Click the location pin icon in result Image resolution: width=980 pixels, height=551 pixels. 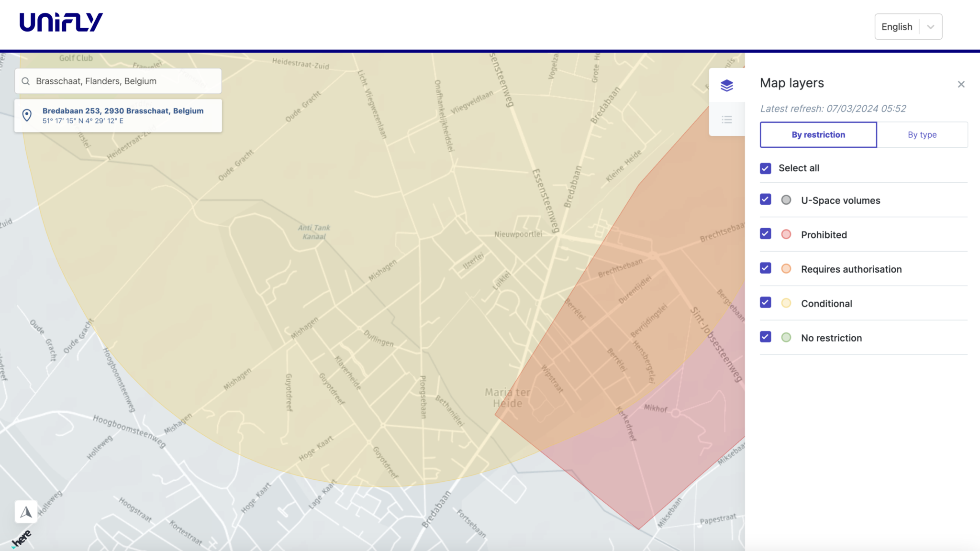pos(27,115)
